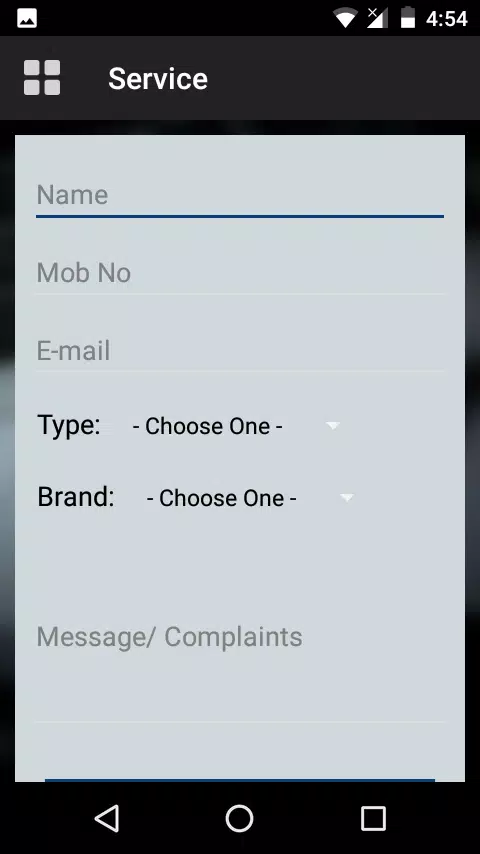Tap the Android back navigation triangle
Image resolution: width=480 pixels, height=854 pixels.
coord(107,818)
